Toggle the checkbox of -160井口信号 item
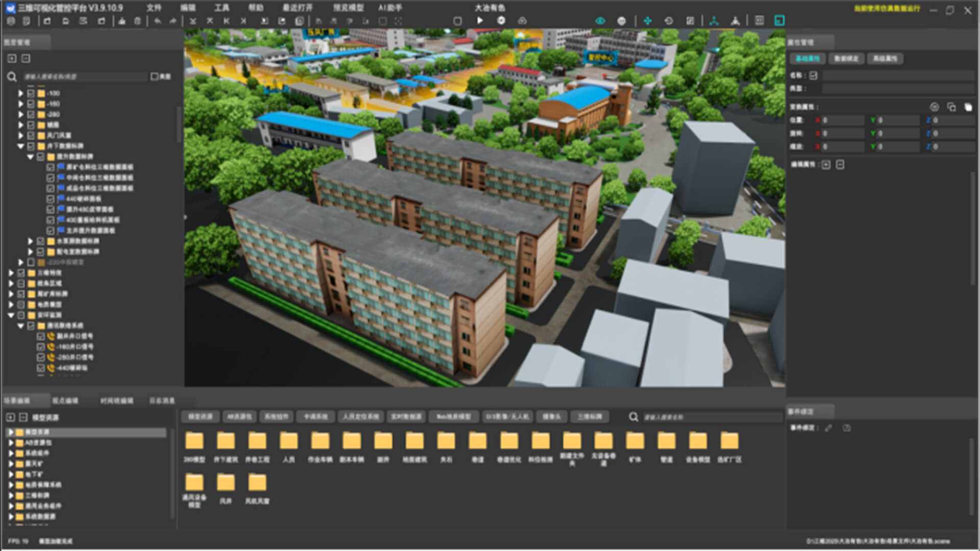The width and height of the screenshot is (980, 551). click(41, 346)
